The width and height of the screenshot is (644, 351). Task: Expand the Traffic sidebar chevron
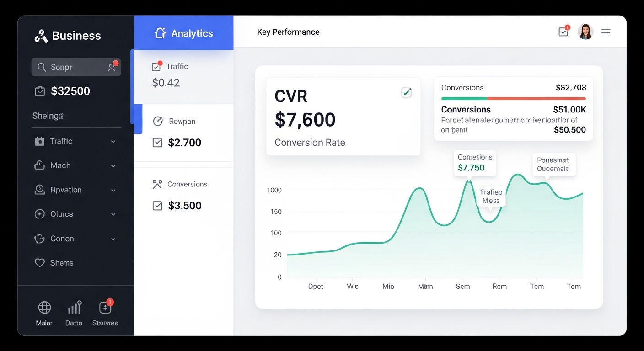coord(113,142)
